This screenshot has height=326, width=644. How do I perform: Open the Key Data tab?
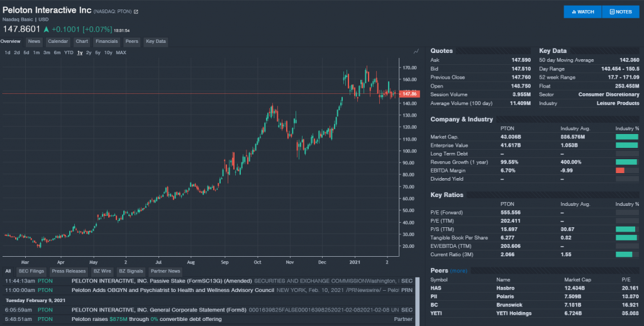pyautogui.click(x=156, y=42)
